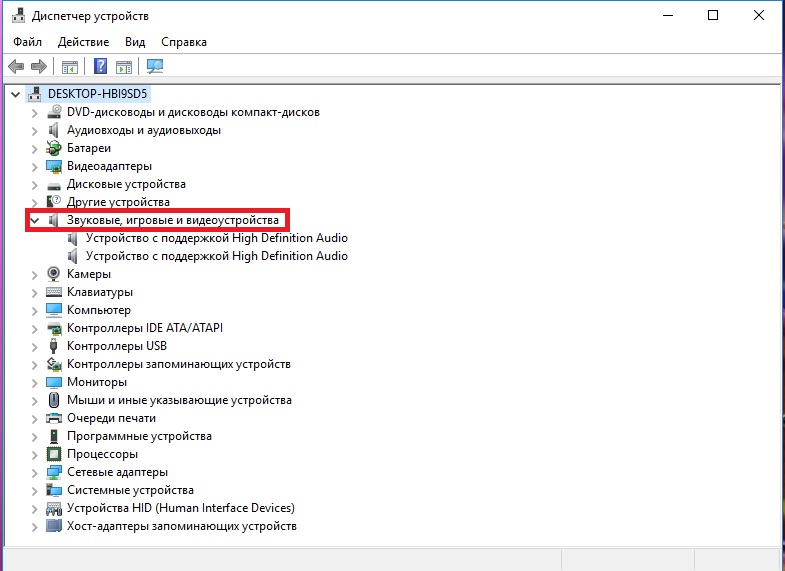Click the Системные устройства icon
This screenshot has height=571, width=785.
[x=54, y=490]
